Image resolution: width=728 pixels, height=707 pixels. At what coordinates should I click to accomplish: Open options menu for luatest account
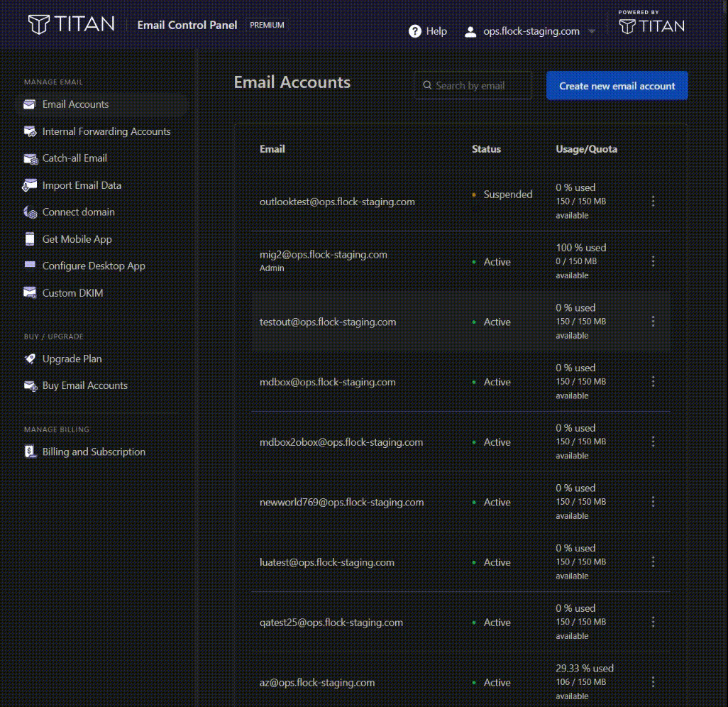653,561
